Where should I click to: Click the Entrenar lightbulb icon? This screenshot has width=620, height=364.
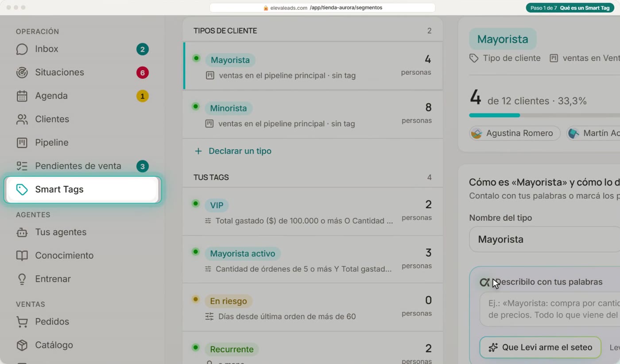[x=22, y=279]
